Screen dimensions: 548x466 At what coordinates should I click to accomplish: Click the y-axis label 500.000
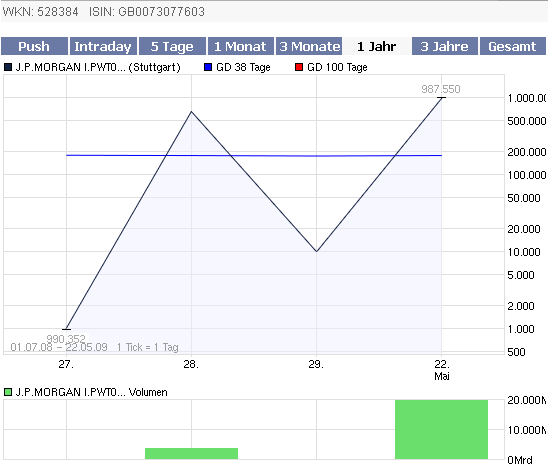click(x=527, y=121)
